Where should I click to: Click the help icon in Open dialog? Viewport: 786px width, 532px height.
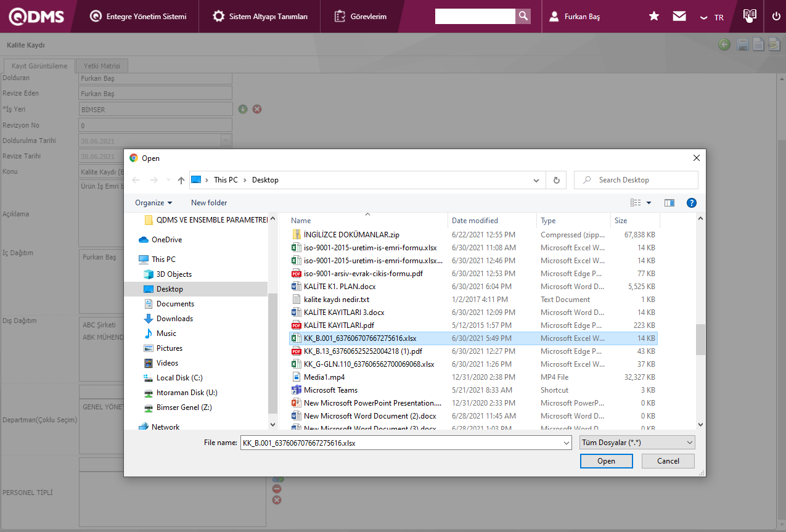[x=691, y=203]
